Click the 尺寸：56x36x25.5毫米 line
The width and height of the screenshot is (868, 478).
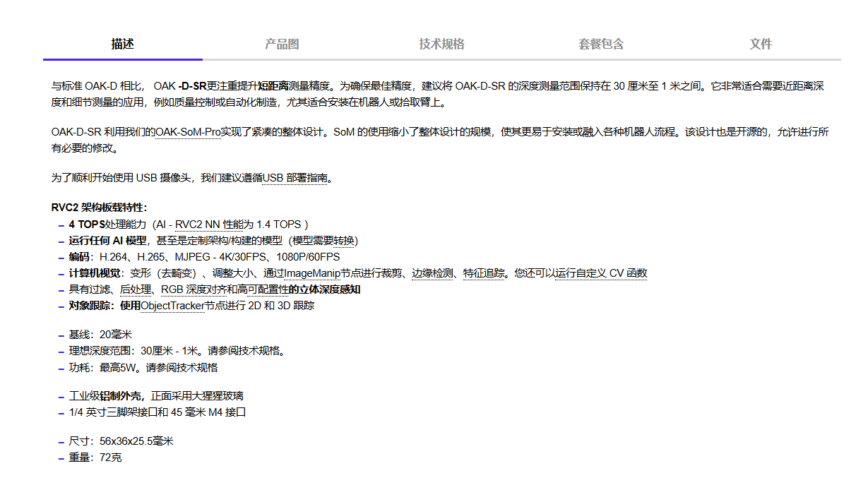coord(121,441)
